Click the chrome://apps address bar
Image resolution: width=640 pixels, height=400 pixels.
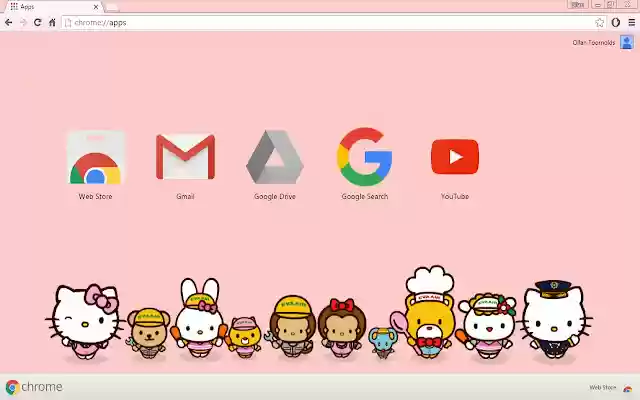[x=333, y=22]
